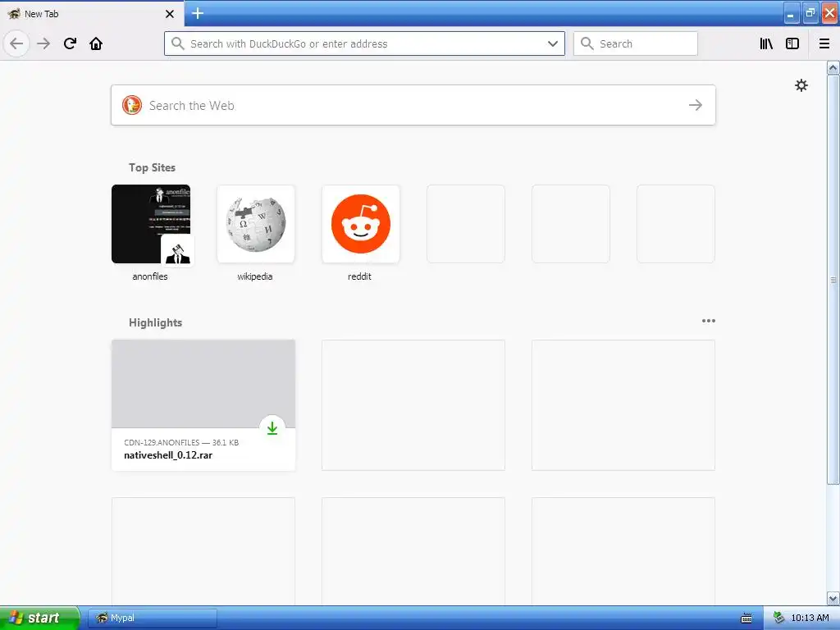Restore down the browser window

(810, 13)
